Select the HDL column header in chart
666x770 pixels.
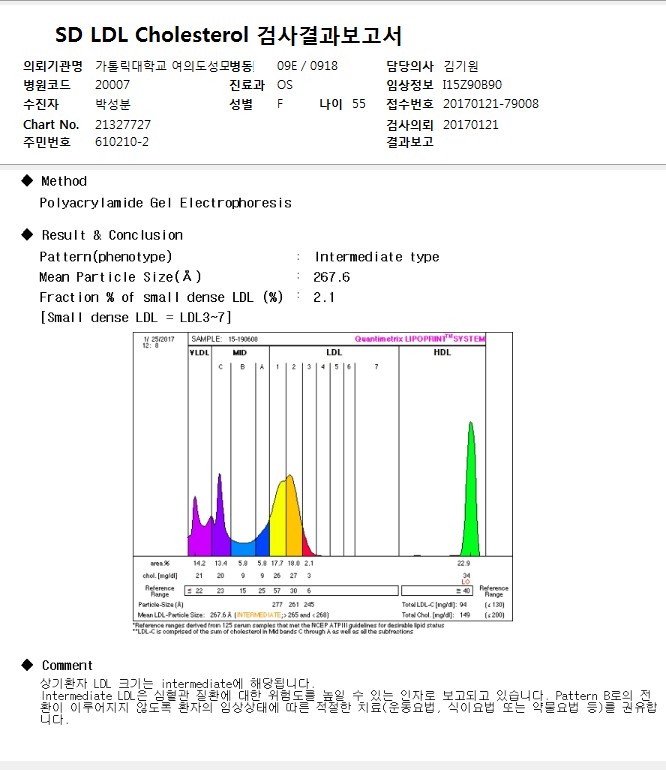coord(442,352)
